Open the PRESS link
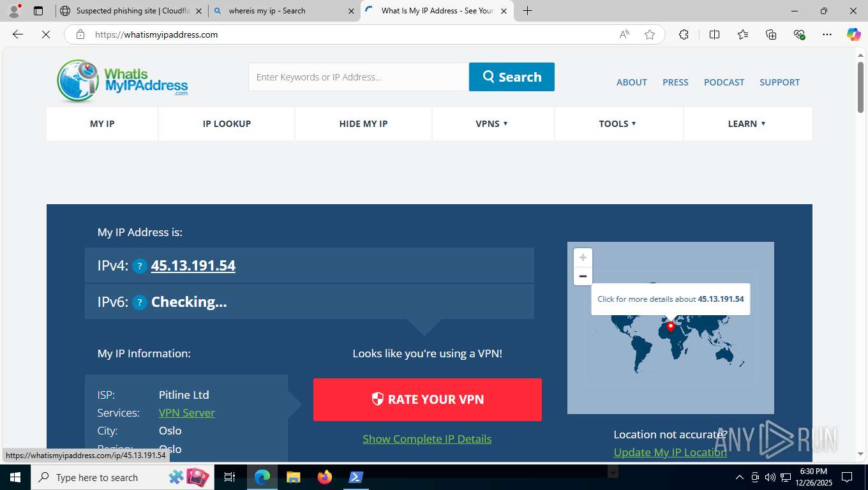 pos(675,82)
